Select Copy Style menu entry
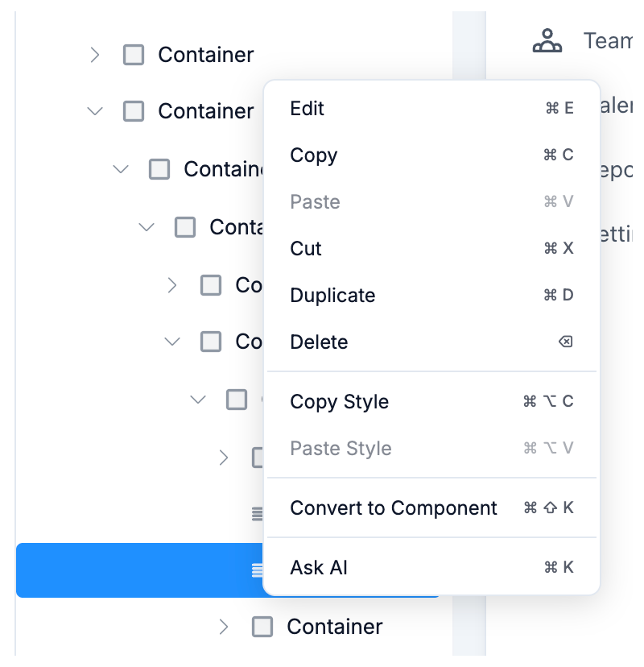Viewport: 644px width, 667px height. pos(340,402)
